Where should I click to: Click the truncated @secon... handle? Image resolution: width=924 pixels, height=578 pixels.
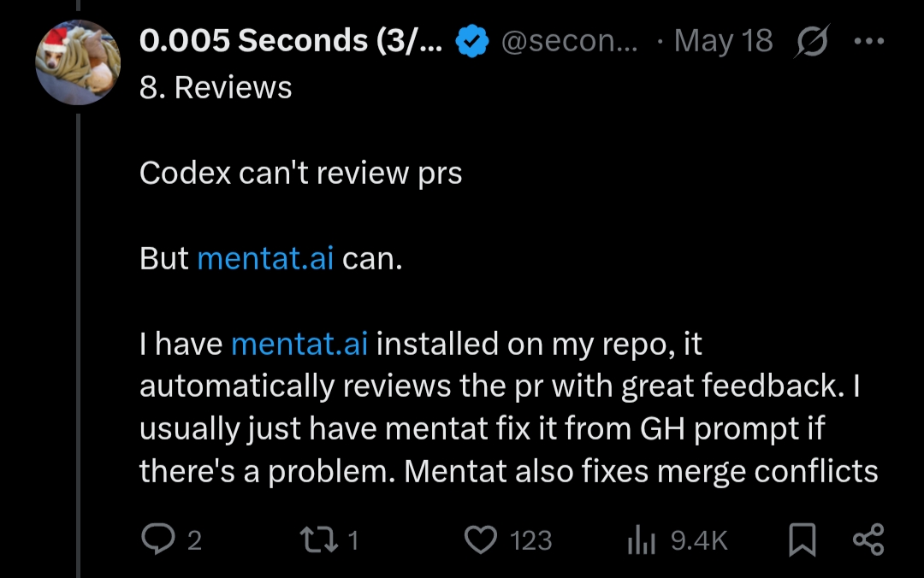click(x=568, y=41)
